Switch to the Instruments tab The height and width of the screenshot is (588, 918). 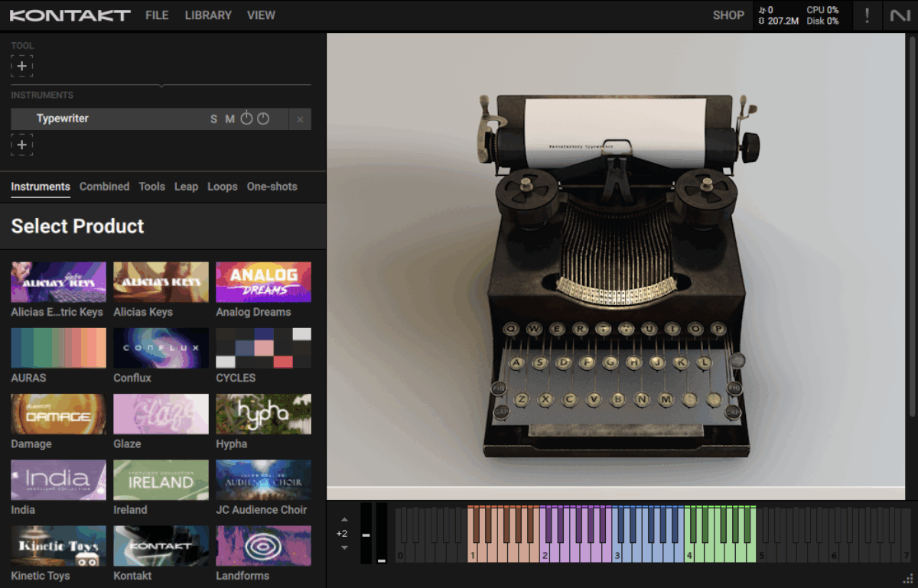tap(41, 187)
